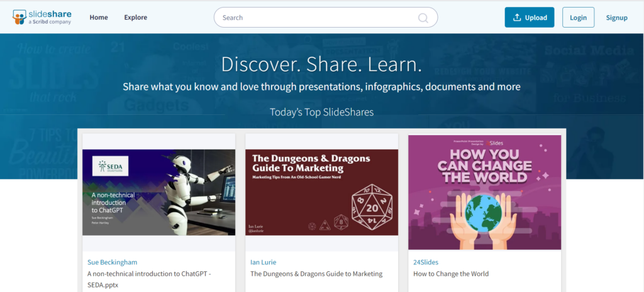Visit author Ian Lurie's profile link
The width and height of the screenshot is (644, 292).
(264, 262)
